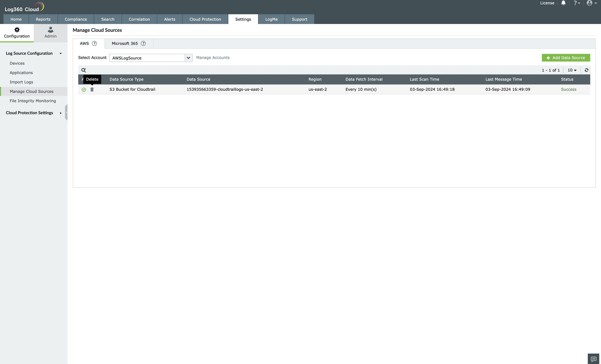601x364 pixels.
Task: Switch to the Reports tab
Action: (x=43, y=19)
